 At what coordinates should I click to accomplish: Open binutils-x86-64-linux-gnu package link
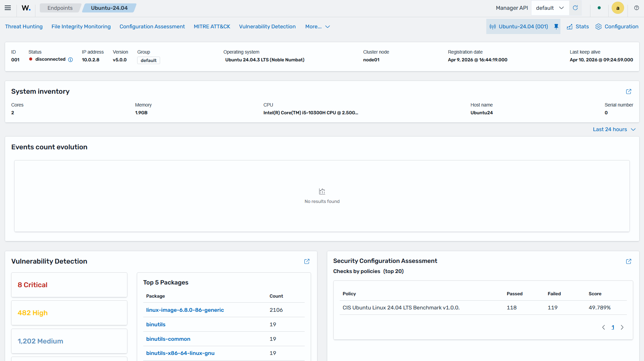[x=180, y=353]
